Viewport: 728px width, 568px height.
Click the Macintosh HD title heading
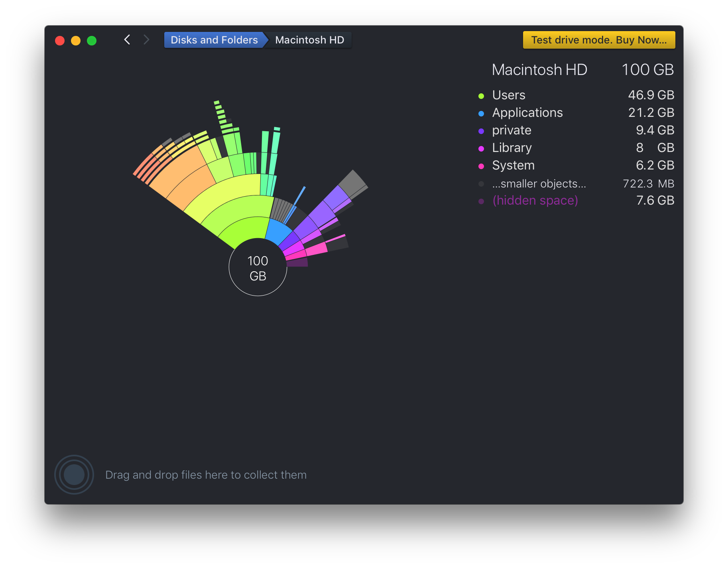click(x=539, y=70)
